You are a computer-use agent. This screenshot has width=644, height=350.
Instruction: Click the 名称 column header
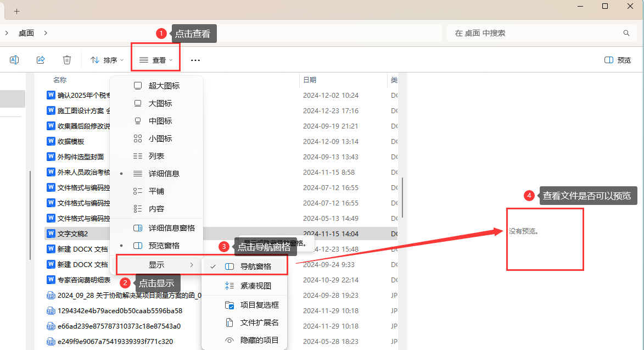pyautogui.click(x=59, y=80)
